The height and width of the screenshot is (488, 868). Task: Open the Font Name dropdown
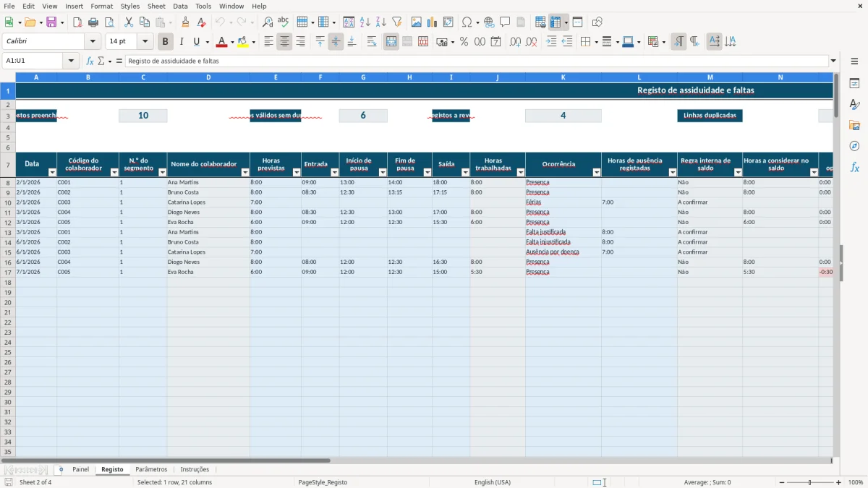(x=93, y=42)
